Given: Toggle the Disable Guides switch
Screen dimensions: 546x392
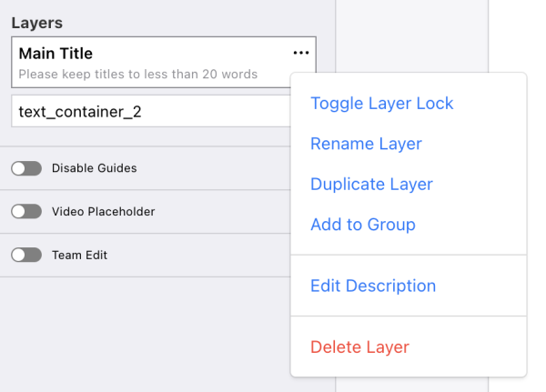Looking at the screenshot, I should click(x=26, y=168).
